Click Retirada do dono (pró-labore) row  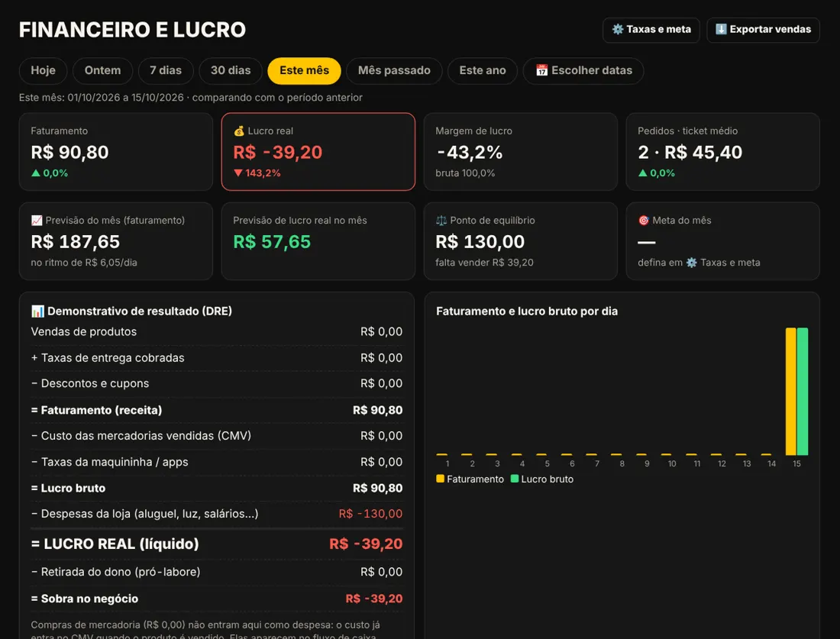point(216,572)
